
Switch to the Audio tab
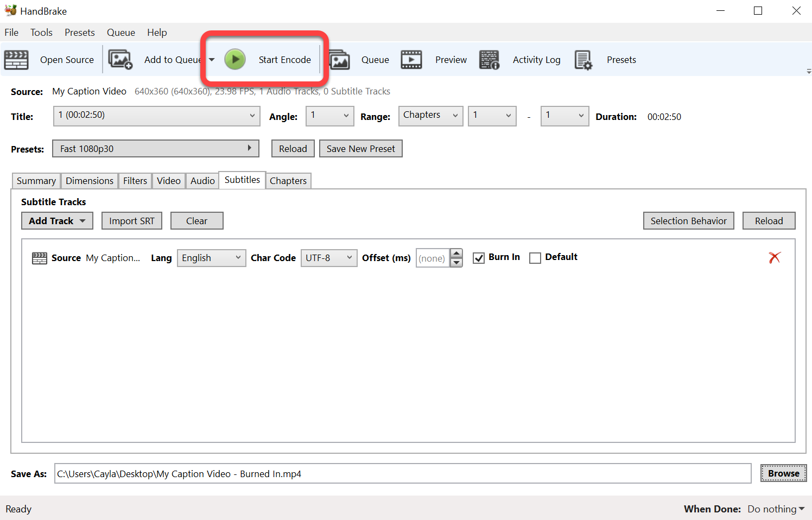[202, 181]
